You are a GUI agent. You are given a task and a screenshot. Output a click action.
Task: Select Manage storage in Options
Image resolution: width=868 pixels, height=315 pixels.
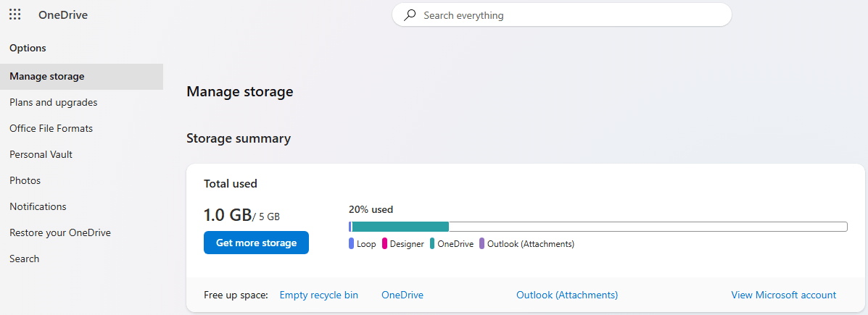(x=81, y=76)
